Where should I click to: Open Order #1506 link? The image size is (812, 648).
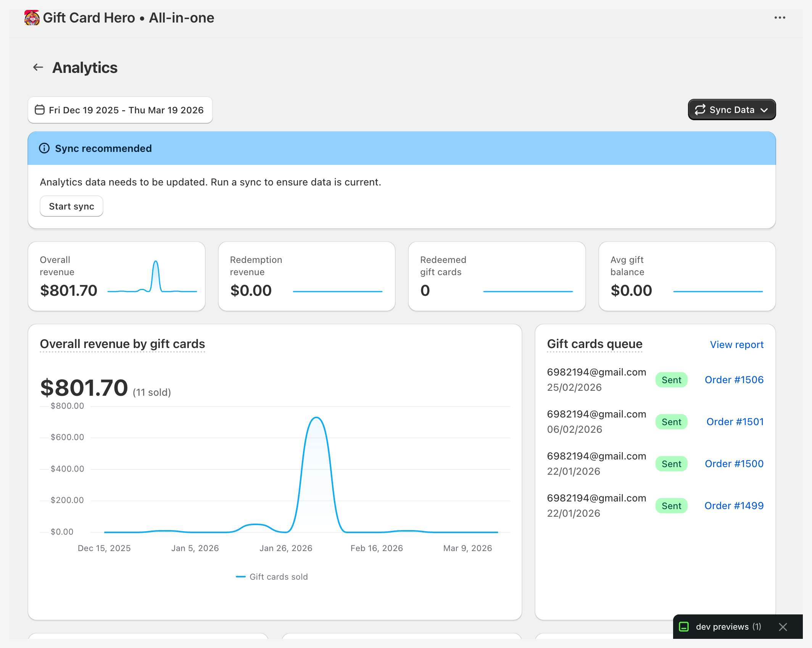pos(734,380)
